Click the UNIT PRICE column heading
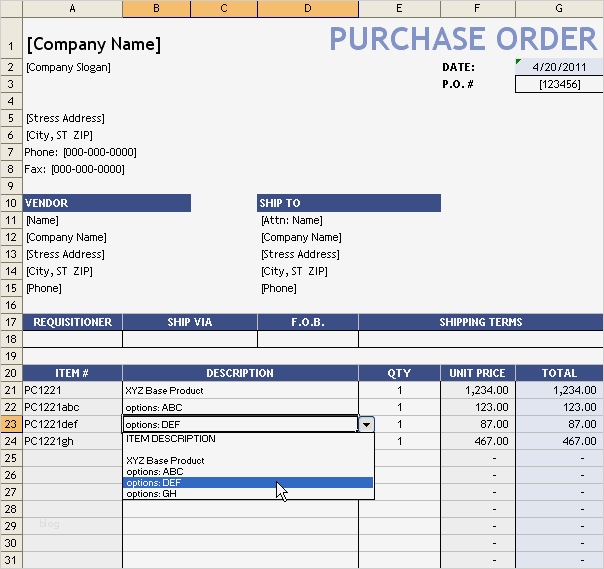 [477, 373]
